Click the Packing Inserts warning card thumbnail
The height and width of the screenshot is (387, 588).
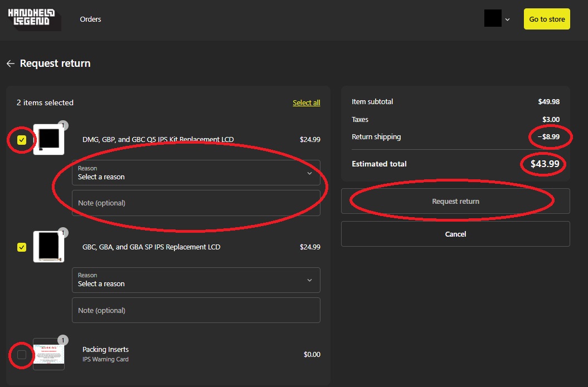click(48, 354)
